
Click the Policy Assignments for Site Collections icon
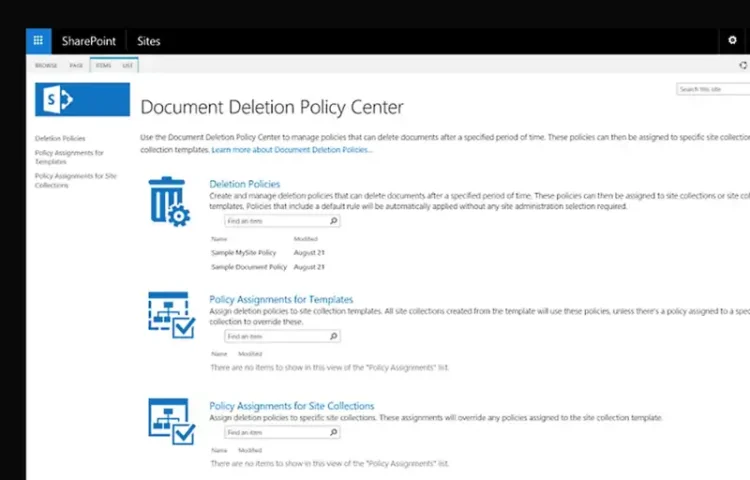point(171,421)
